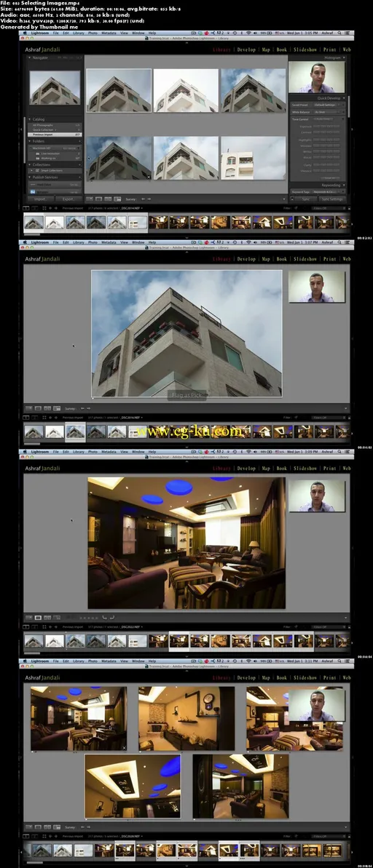This screenshot has height=868, width=373.
Task: Click grid shortcut icon in 3:05 PM filmstrip header
Action: click(43, 208)
